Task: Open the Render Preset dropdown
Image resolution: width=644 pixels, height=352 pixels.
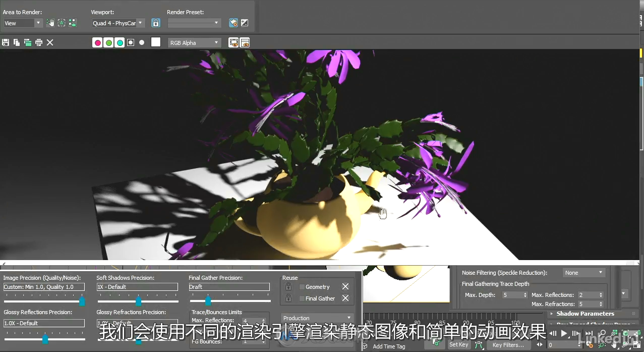Action: tap(194, 23)
